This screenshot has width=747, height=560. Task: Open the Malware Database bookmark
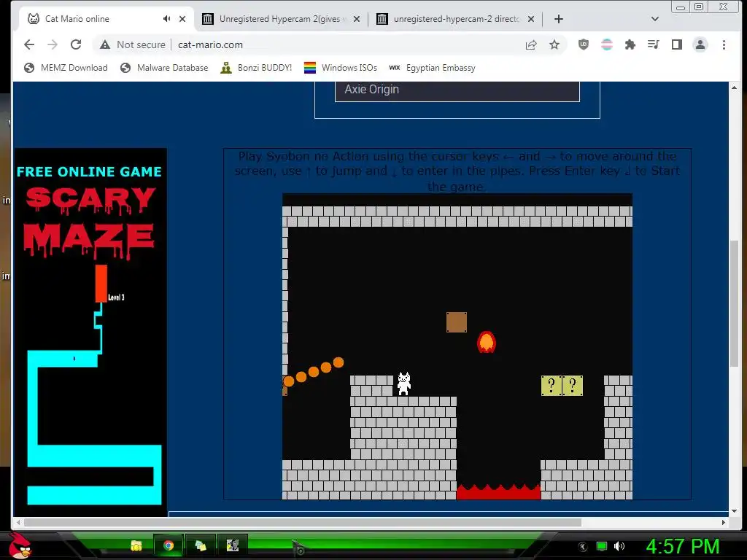point(164,68)
